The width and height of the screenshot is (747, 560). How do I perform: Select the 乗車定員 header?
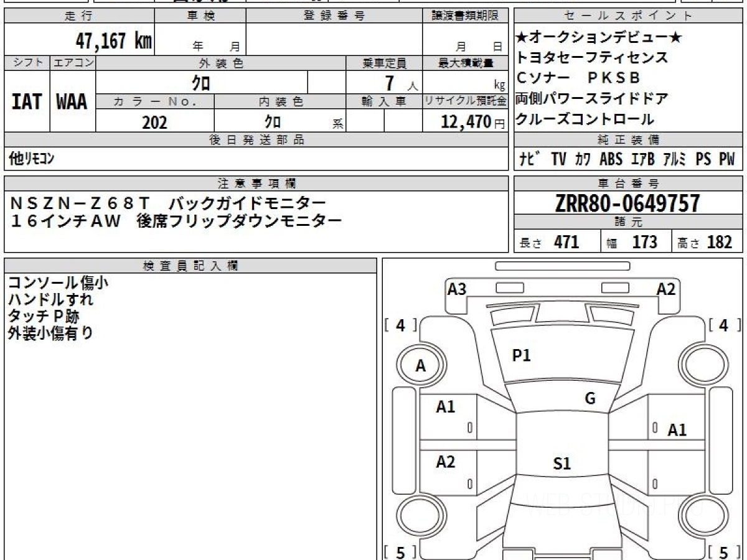click(384, 63)
